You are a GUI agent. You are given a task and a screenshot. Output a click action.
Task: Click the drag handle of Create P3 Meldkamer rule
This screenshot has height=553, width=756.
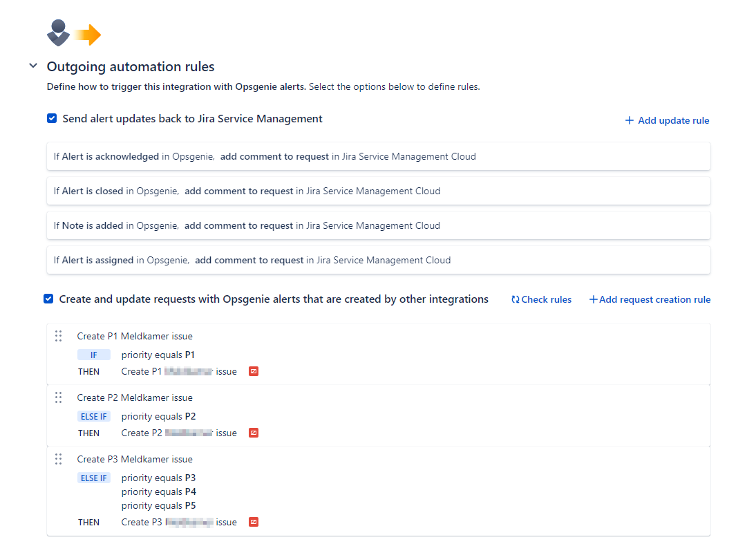(59, 459)
